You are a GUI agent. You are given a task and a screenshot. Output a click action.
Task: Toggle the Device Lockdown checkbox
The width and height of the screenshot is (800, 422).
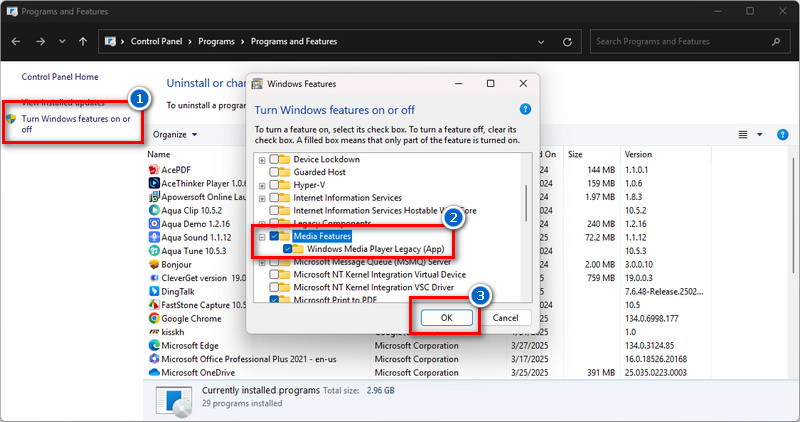(274, 159)
